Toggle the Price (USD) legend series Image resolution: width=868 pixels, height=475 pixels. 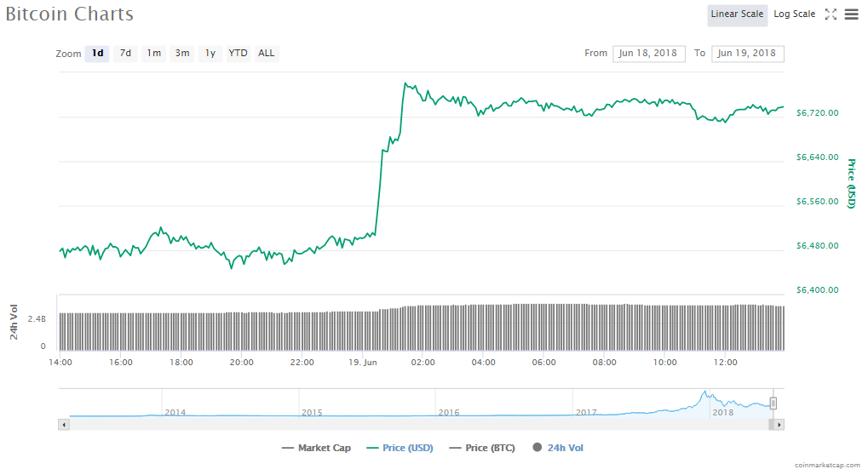[x=400, y=448]
